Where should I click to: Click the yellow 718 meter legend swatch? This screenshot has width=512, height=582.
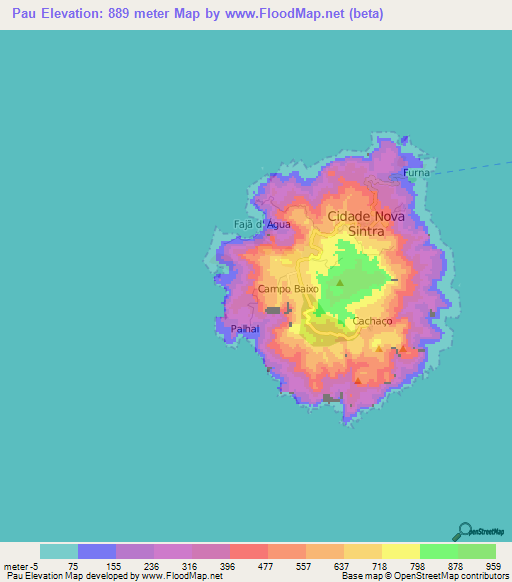pyautogui.click(x=401, y=552)
